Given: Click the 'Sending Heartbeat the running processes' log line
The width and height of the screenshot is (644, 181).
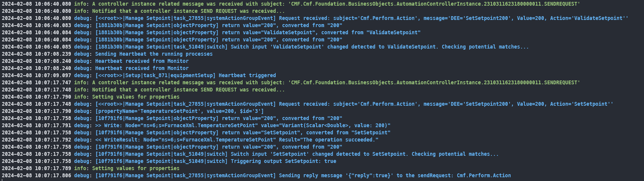Looking at the screenshot, I should (x=154, y=54).
